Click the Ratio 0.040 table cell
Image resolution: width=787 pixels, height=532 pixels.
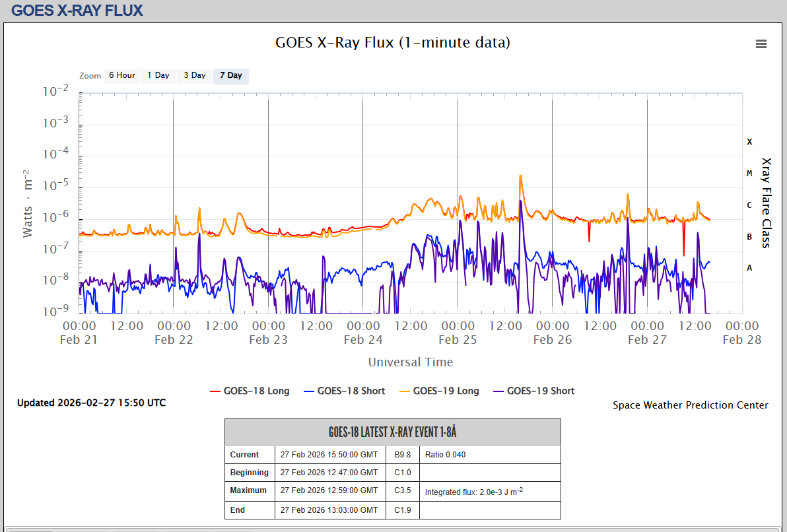click(445, 455)
